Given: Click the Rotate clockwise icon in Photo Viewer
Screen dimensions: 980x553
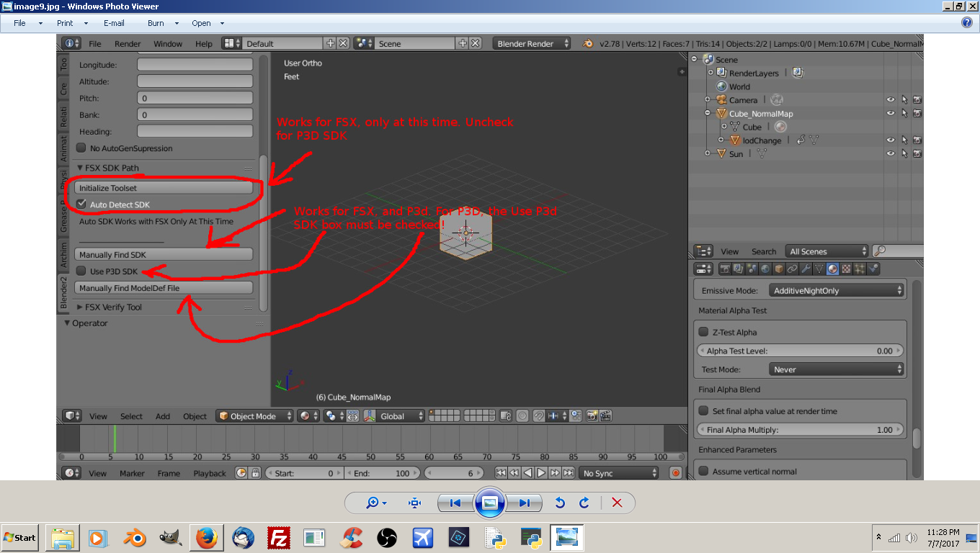Looking at the screenshot, I should pos(584,503).
